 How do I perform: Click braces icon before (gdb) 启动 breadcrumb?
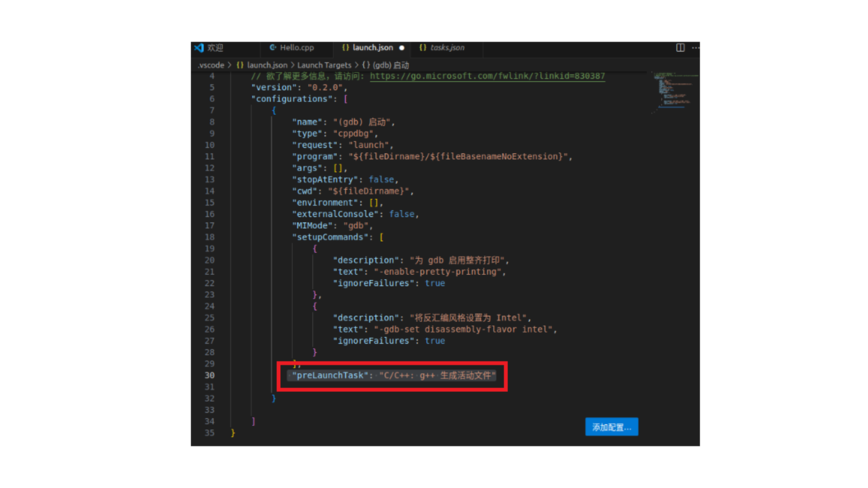pos(366,65)
